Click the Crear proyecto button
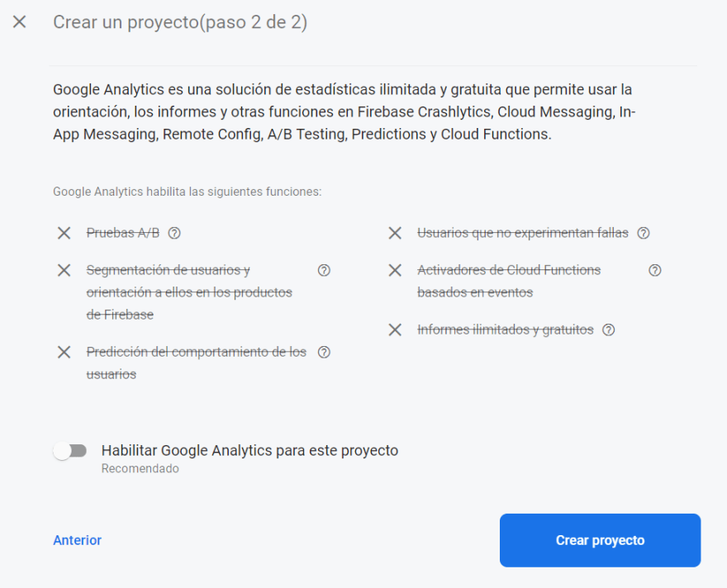This screenshot has width=727, height=588. click(600, 540)
